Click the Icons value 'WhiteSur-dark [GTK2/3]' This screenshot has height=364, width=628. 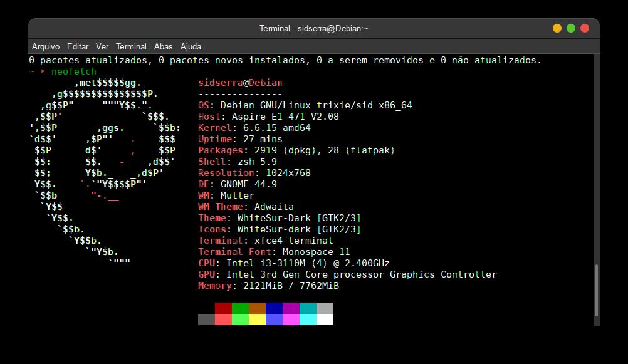click(x=299, y=229)
